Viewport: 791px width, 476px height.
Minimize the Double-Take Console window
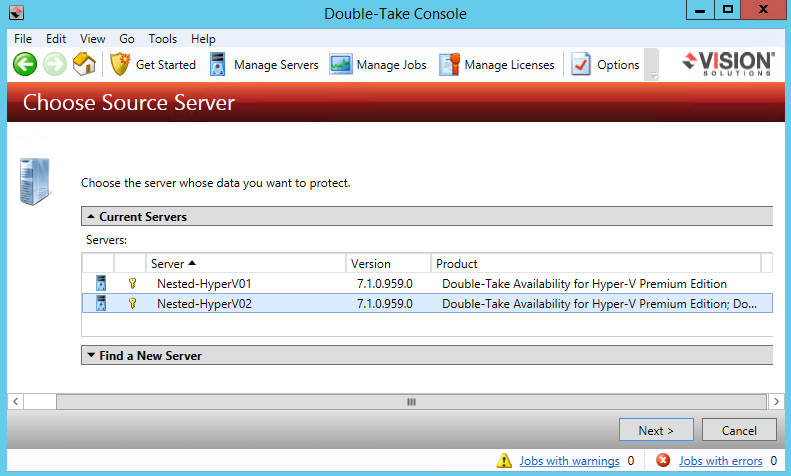pos(700,10)
